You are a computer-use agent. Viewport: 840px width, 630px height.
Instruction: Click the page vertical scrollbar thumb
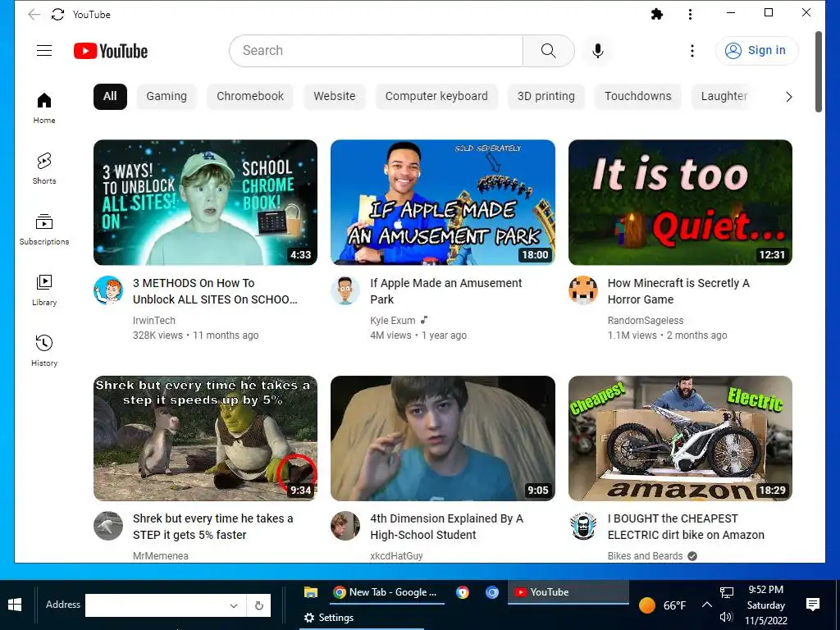point(818,72)
